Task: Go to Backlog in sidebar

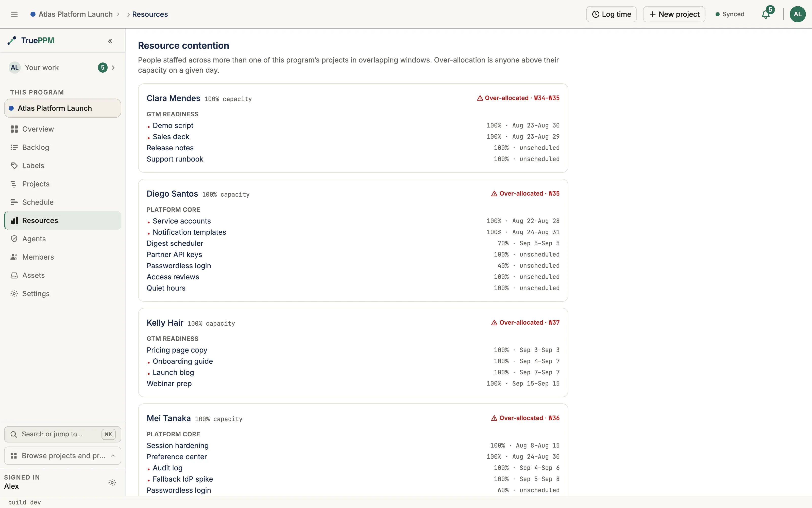Action: (x=63, y=147)
